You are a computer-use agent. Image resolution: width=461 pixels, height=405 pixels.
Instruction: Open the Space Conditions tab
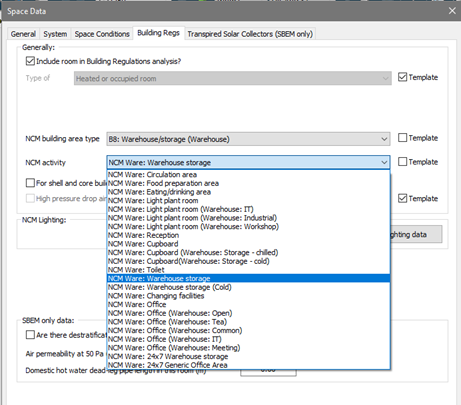coord(102,34)
